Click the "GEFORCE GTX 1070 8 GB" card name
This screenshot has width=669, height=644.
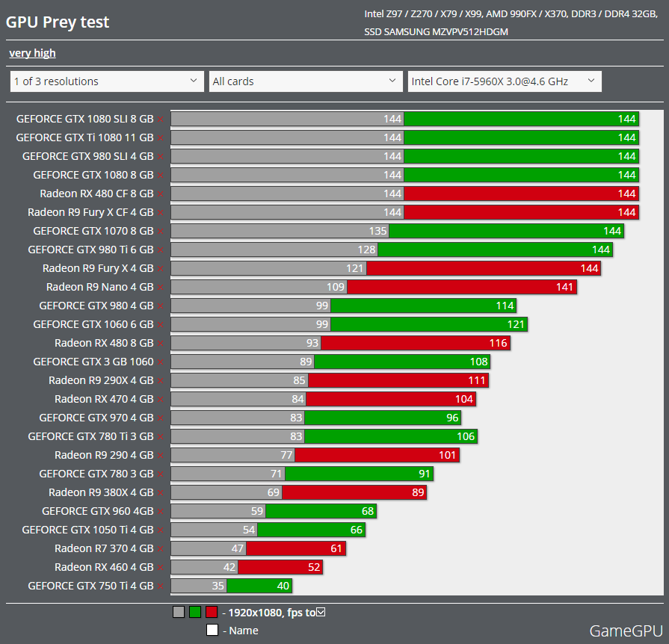click(93, 231)
